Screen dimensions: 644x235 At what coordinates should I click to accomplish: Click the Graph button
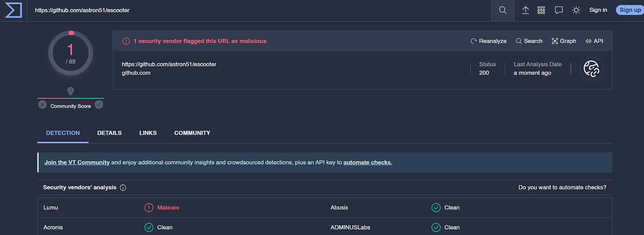(564, 41)
